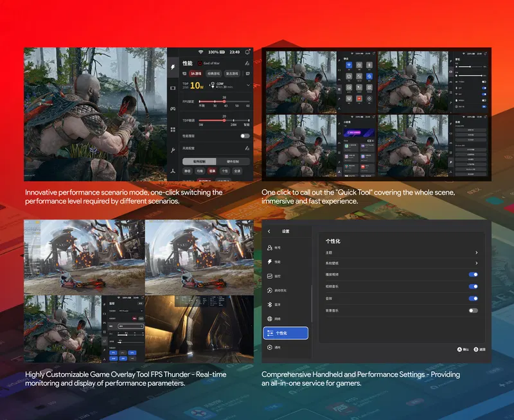The width and height of the screenshot is (514, 420).
Task: Switch fan control to 软件控制
Action: [199, 161]
